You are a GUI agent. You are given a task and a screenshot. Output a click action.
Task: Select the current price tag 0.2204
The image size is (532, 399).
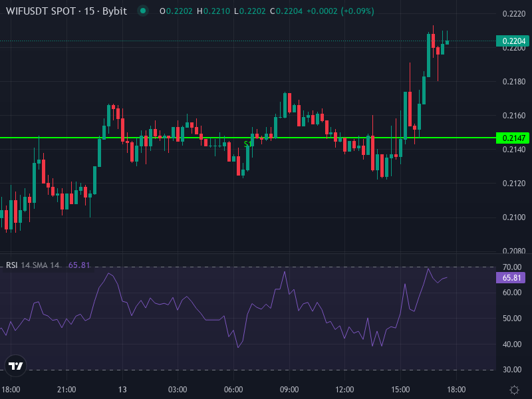coord(513,41)
